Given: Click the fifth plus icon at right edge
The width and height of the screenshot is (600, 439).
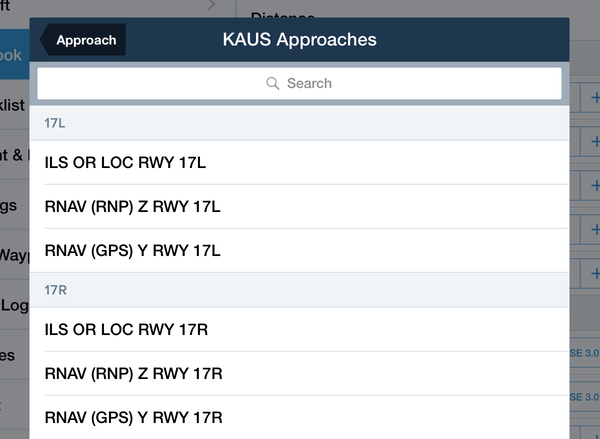Looking at the screenshot, I should tap(595, 274).
